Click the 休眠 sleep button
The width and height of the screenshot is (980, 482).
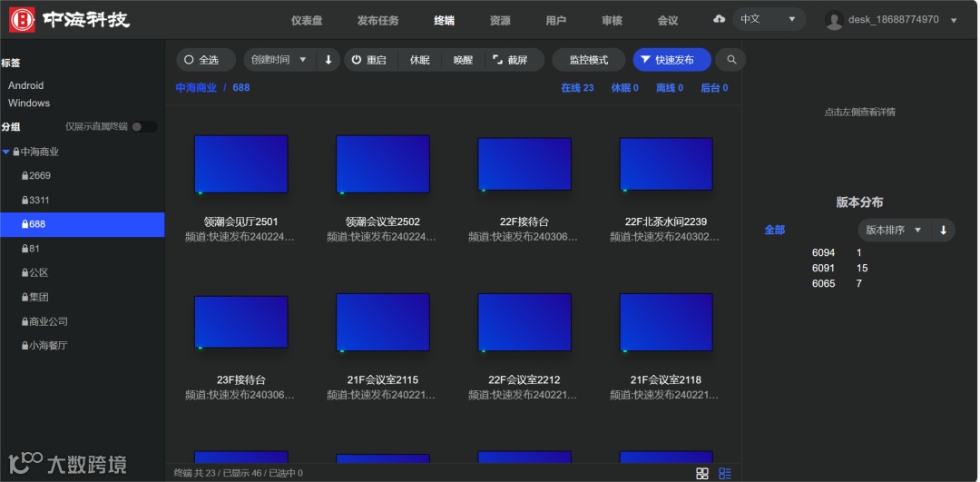(x=420, y=60)
